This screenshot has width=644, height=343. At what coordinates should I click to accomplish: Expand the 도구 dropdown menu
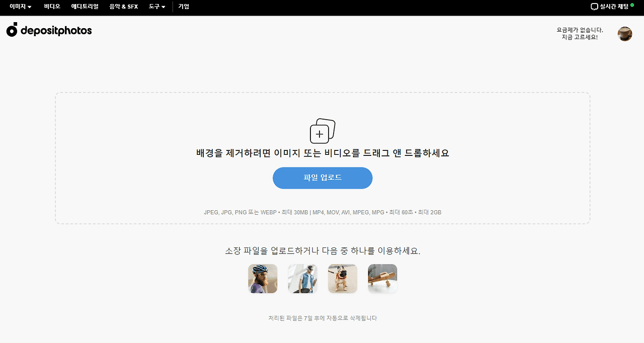coord(157,7)
